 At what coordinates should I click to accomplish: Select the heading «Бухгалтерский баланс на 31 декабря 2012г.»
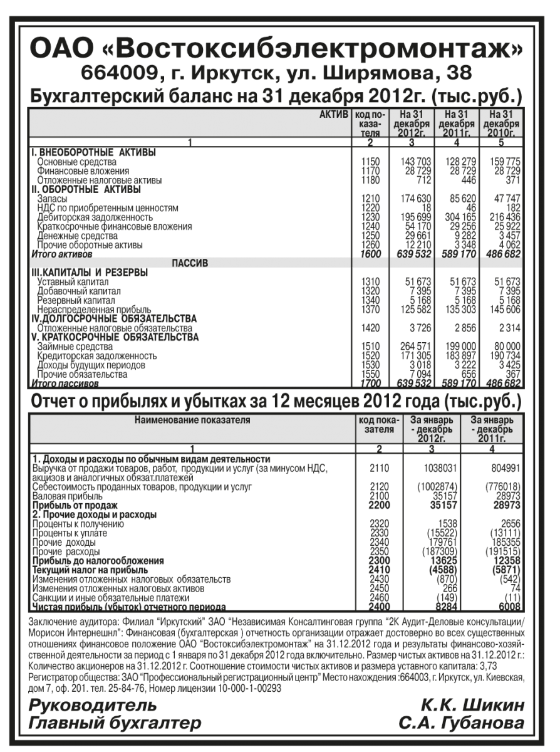point(280,97)
